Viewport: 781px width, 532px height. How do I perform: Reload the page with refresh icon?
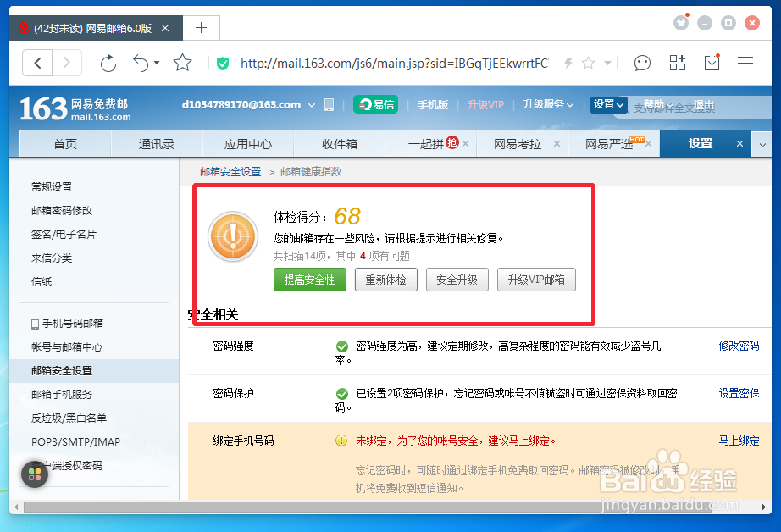(x=108, y=64)
